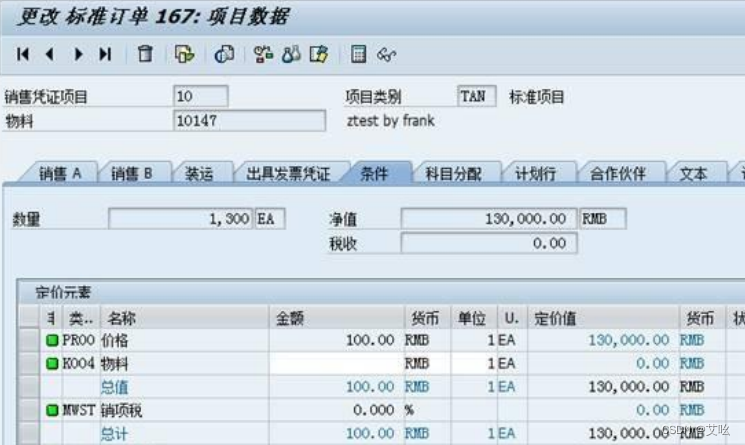Image resolution: width=745 pixels, height=445 pixels.
Task: Click the 100.00 amount in PR00 row
Action: [x=370, y=340]
